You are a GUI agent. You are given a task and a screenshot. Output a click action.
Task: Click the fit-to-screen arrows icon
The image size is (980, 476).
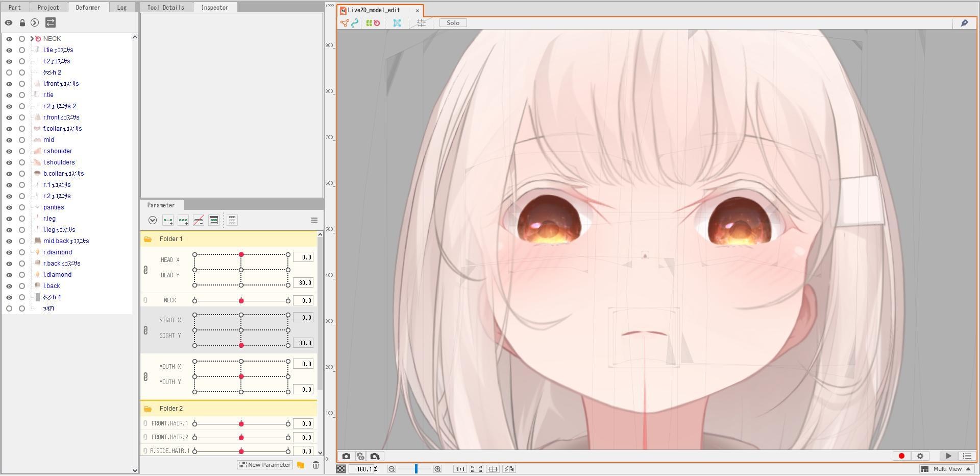[x=476, y=469]
